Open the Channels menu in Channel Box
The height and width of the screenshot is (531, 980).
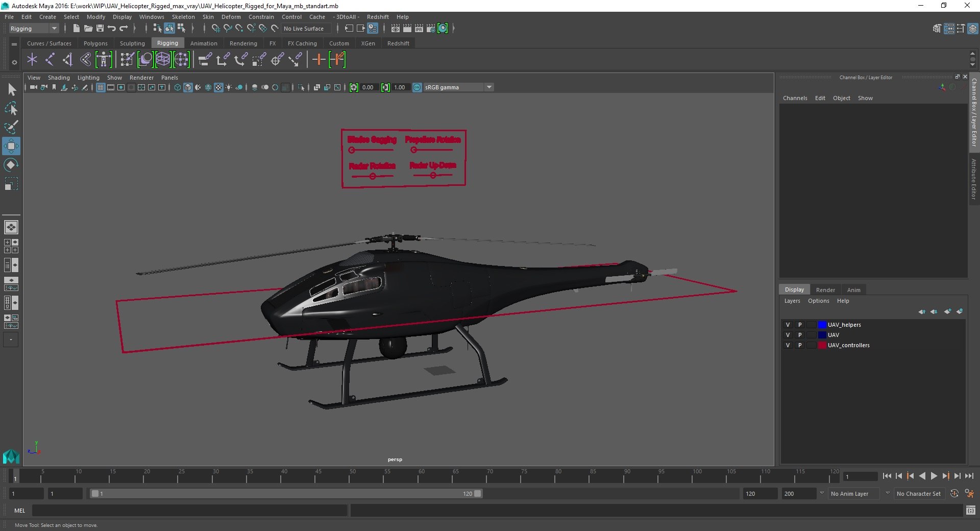click(x=795, y=98)
